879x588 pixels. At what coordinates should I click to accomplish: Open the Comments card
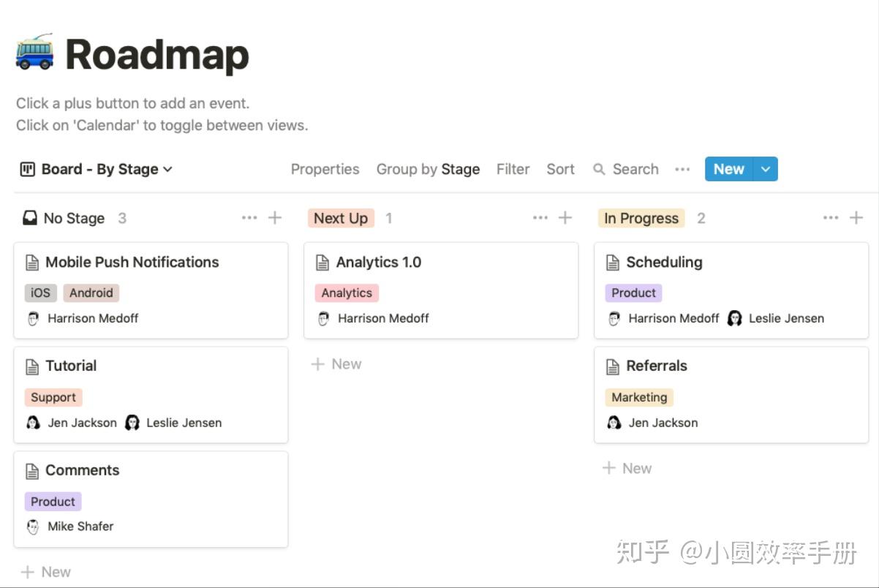point(151,499)
